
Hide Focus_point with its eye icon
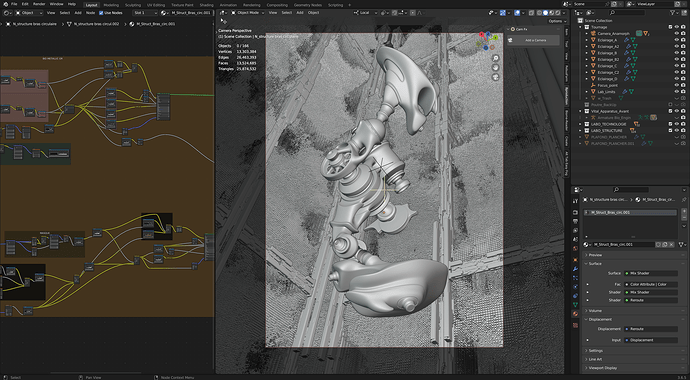677,85
